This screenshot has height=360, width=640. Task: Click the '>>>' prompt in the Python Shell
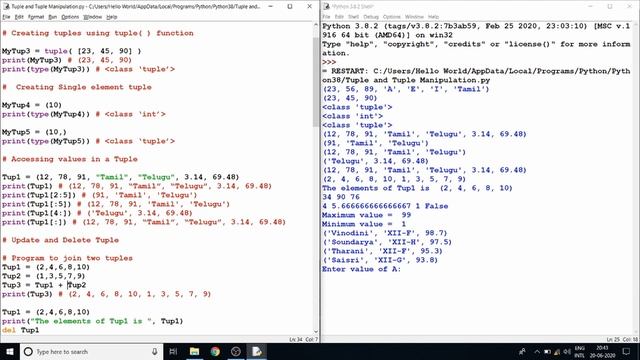click(329, 62)
